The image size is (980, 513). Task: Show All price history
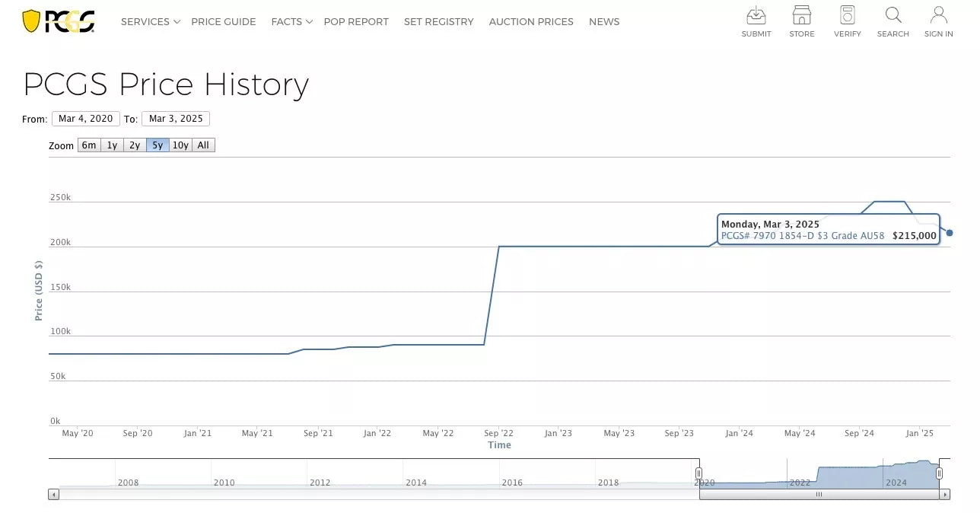pyautogui.click(x=203, y=145)
